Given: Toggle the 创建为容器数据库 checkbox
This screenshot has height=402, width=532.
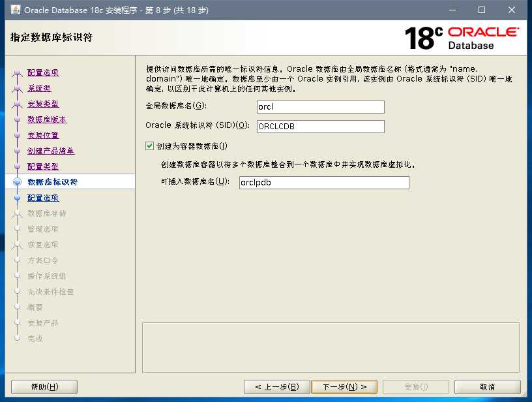Looking at the screenshot, I should tap(150, 146).
